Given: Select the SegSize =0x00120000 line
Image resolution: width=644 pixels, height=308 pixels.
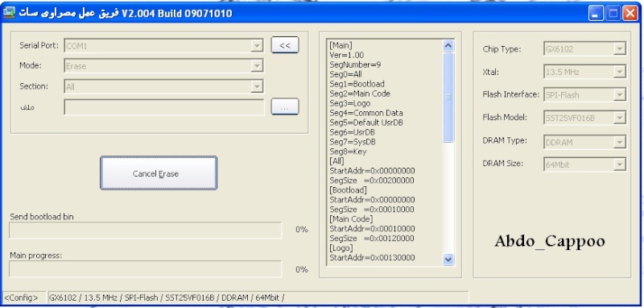Looking at the screenshot, I should pyautogui.click(x=372, y=238).
